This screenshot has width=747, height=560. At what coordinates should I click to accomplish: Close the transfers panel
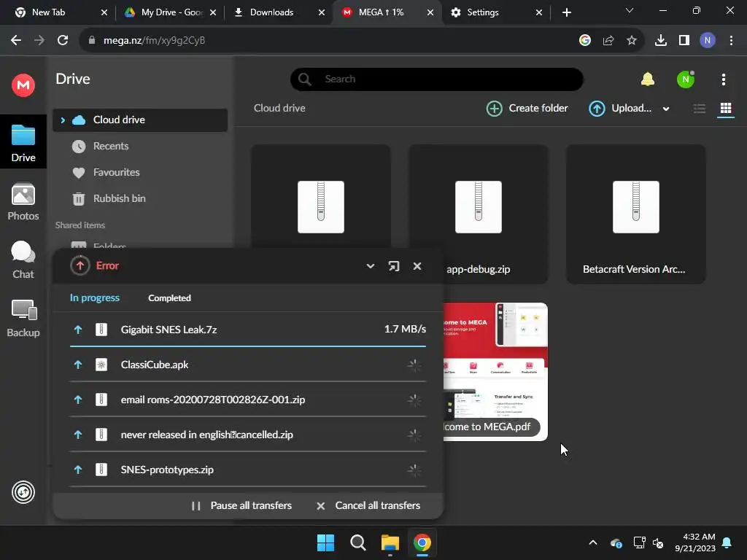[417, 266]
